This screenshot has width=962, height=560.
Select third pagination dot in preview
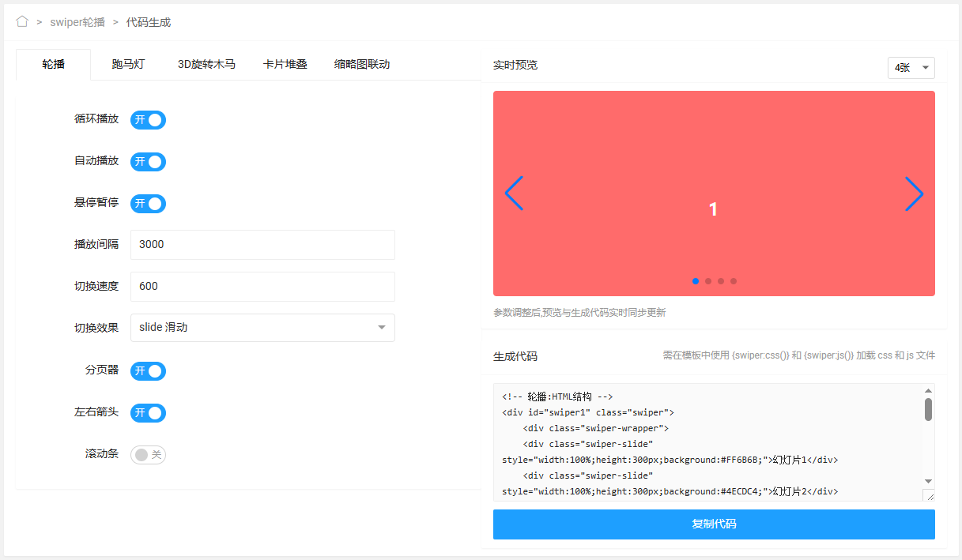[721, 281]
